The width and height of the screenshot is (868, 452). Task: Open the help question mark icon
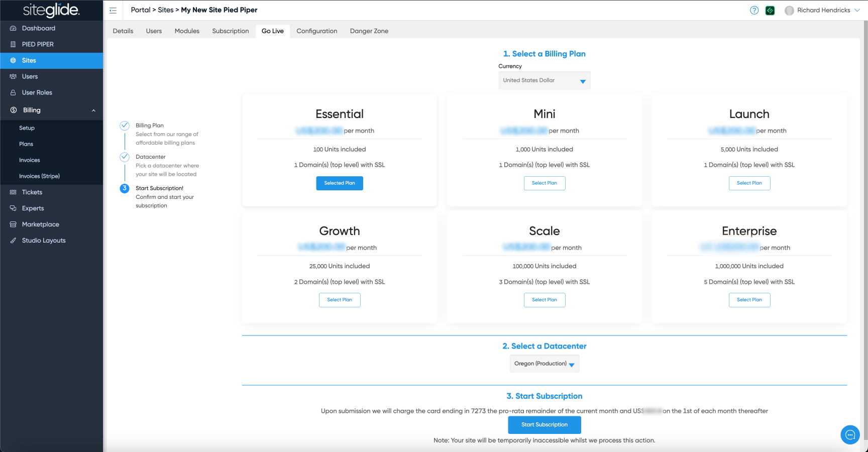coord(754,11)
